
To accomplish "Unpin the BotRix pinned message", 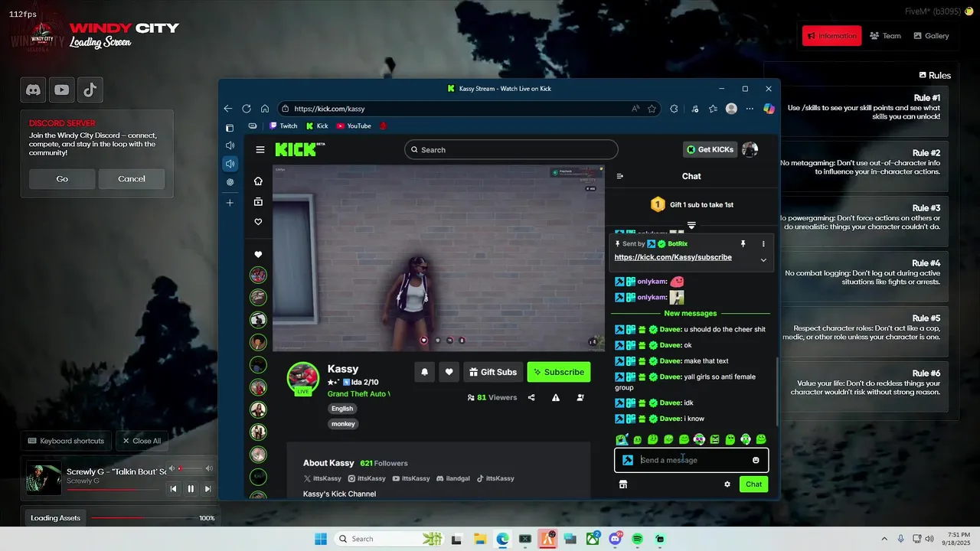I will [x=743, y=244].
